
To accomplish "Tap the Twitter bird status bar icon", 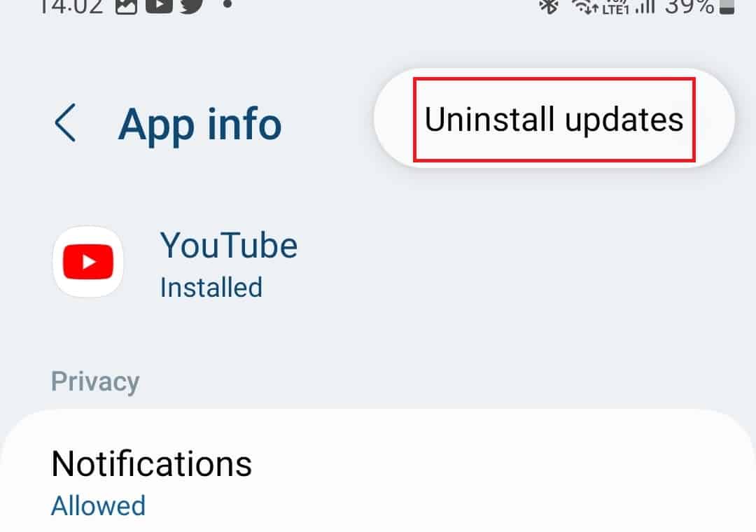I will coord(192,6).
